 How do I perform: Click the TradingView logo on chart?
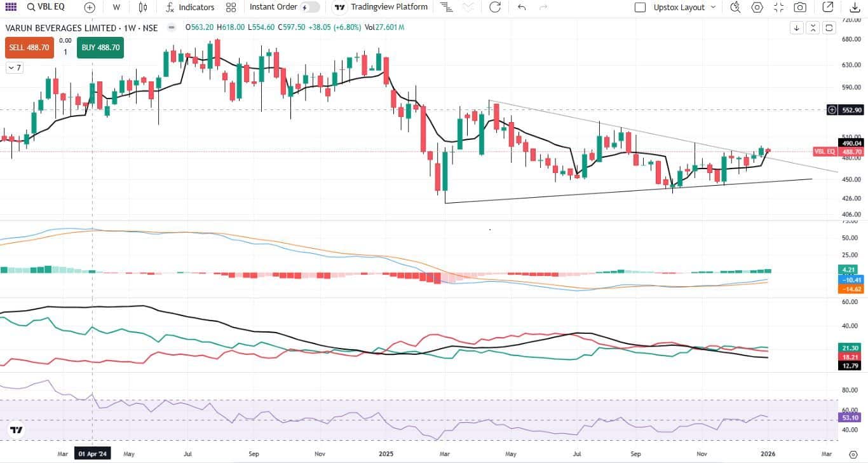click(x=17, y=430)
